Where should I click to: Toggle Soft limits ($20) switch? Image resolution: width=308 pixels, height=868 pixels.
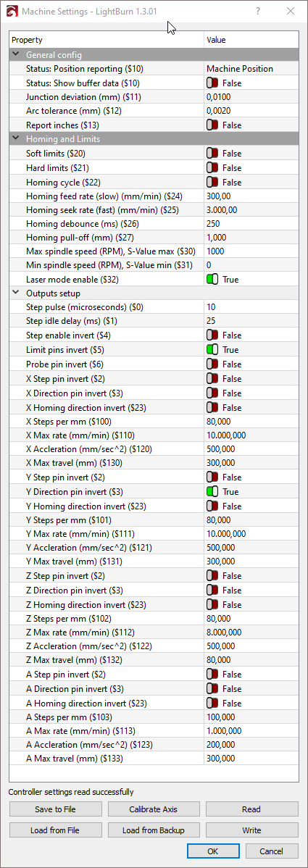coord(213,154)
